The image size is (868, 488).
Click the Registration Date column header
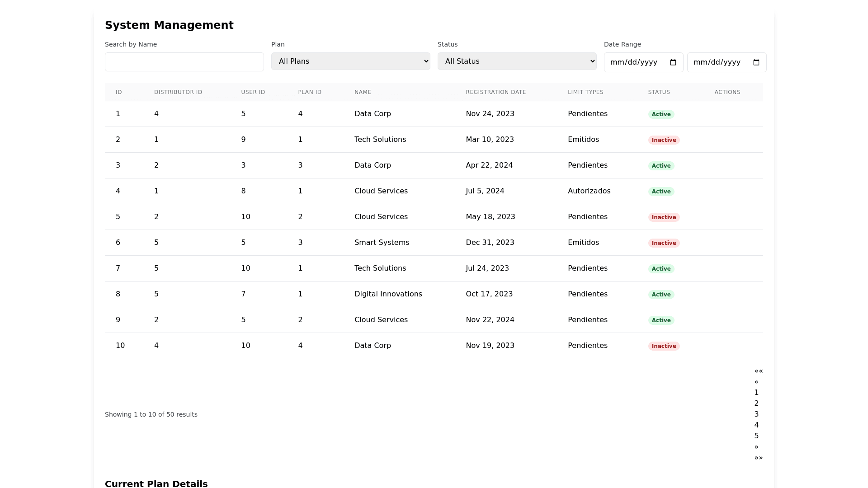tap(495, 92)
